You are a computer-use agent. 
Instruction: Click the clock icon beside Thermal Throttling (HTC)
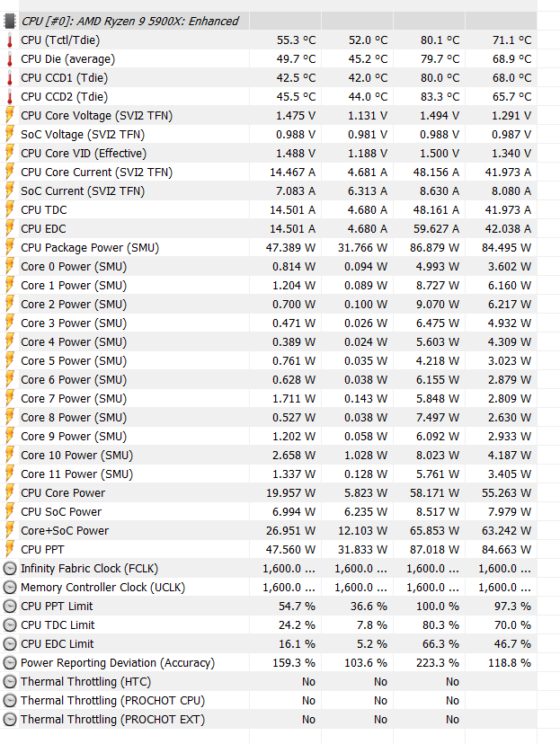(x=10, y=681)
